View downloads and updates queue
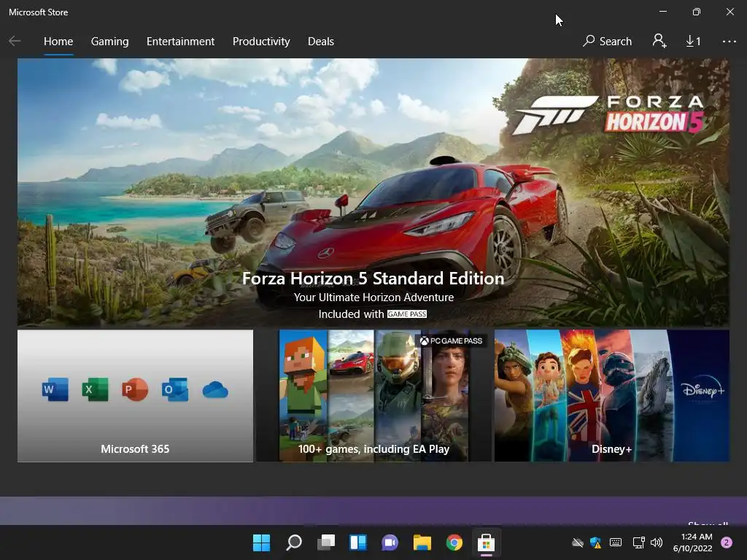 693,42
